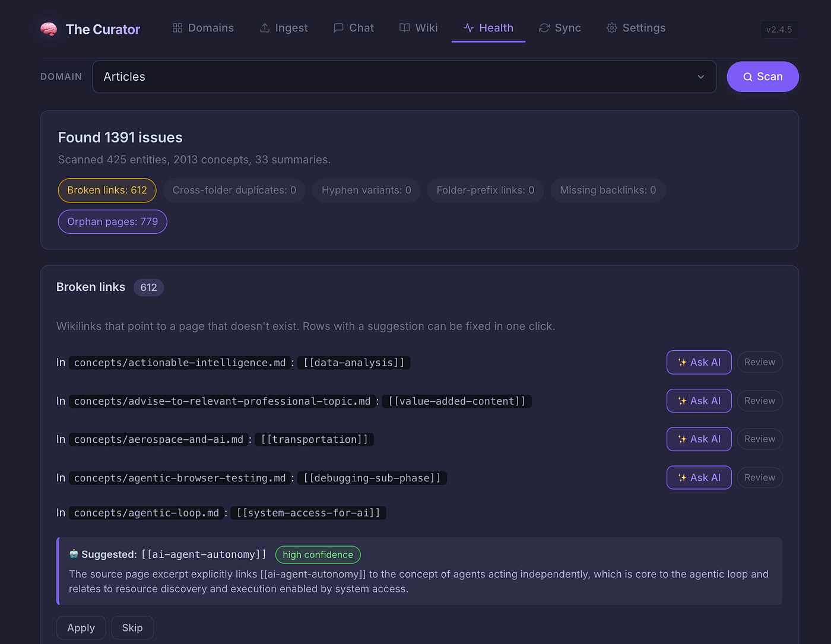
Task: Start a scan with the Scan button
Action: click(763, 77)
